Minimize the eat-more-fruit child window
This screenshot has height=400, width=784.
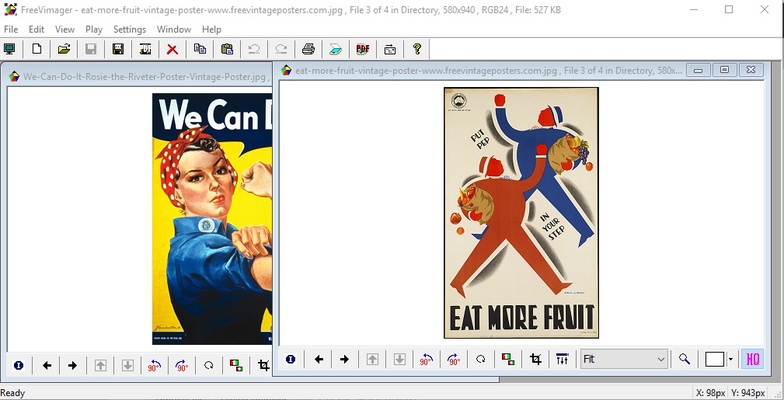(698, 70)
